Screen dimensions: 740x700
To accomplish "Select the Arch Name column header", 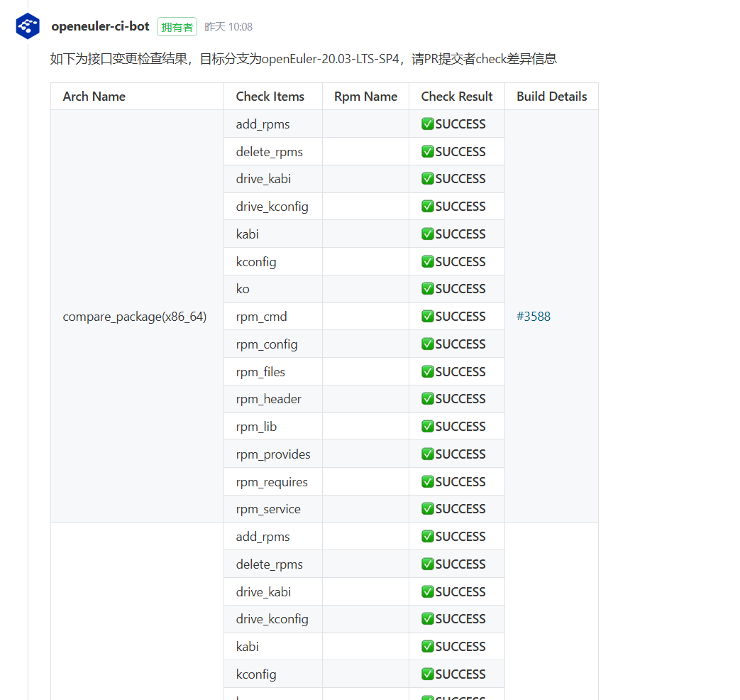I will (94, 97).
